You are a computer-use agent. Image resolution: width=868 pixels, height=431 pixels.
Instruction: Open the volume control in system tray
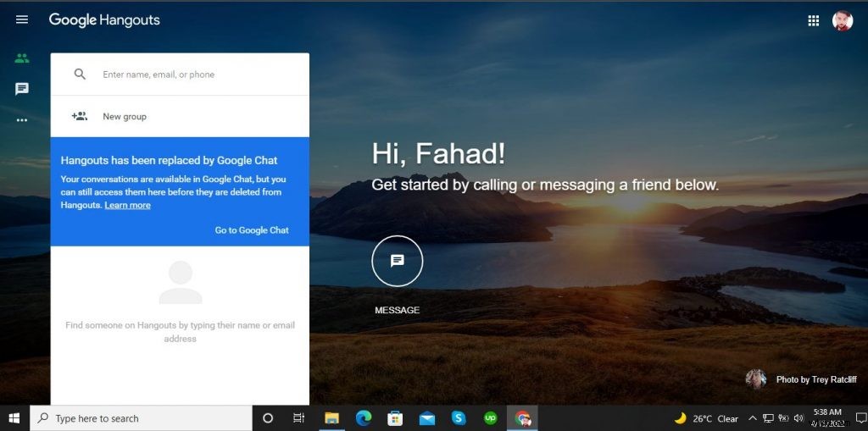(x=798, y=418)
